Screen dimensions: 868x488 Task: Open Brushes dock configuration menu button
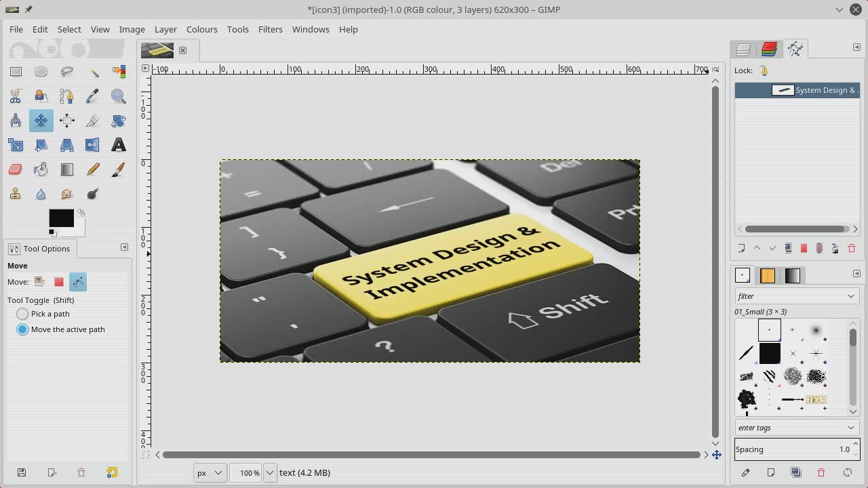pyautogui.click(x=856, y=274)
